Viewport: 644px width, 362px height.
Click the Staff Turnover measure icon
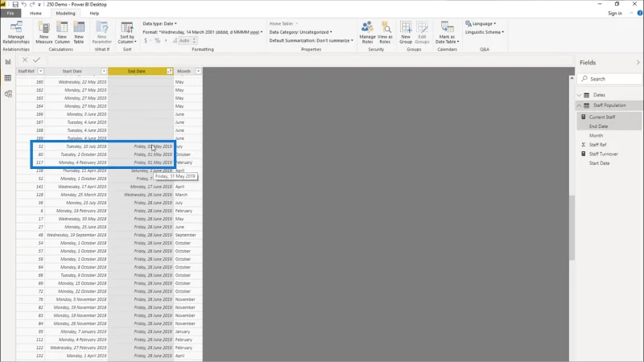click(583, 154)
